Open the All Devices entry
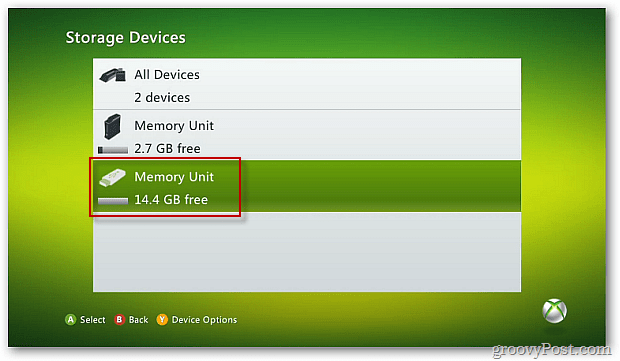 click(x=307, y=84)
